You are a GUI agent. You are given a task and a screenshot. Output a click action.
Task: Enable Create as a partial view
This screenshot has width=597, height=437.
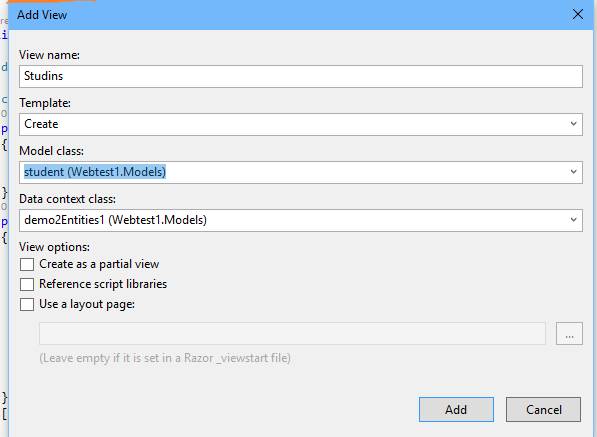pos(27,264)
